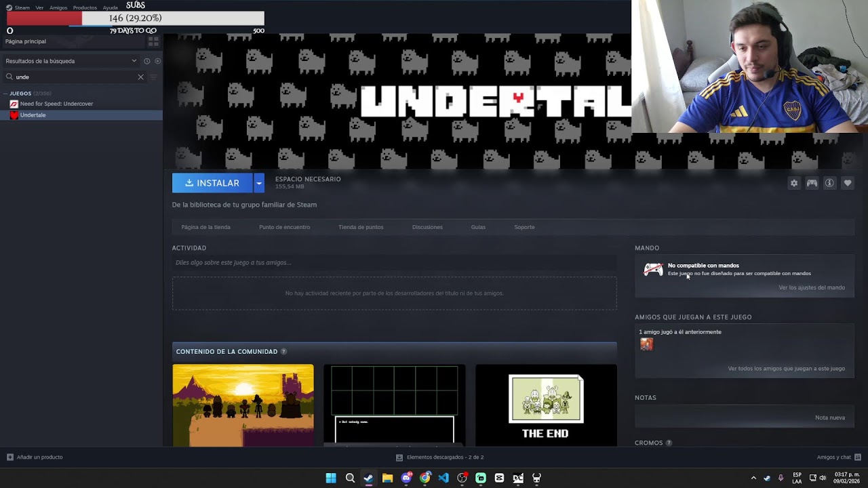Click the microphone tray icon
868x488 pixels.
pos(781,478)
